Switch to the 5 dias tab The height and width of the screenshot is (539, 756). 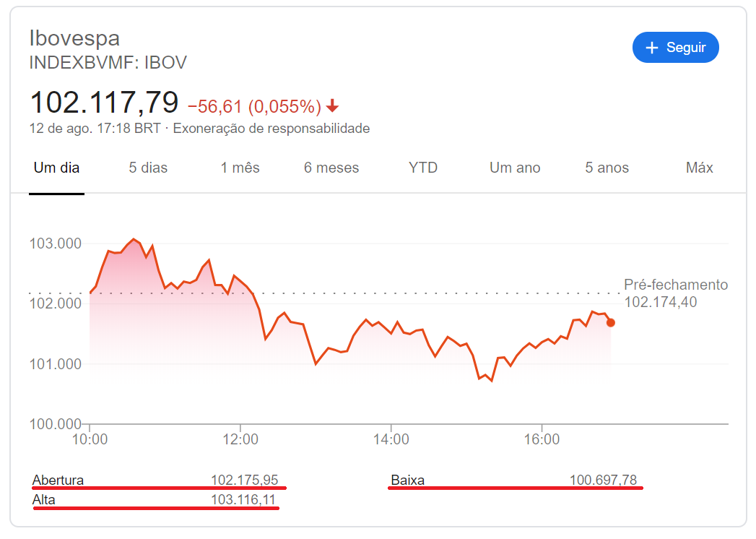[147, 167]
